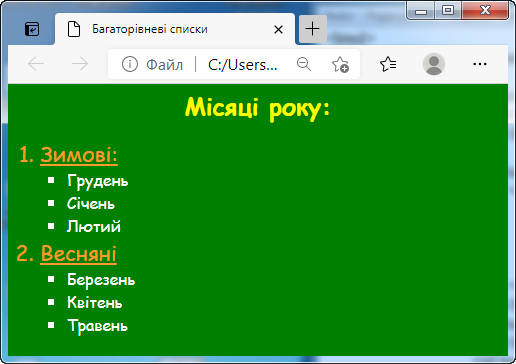This screenshot has width=516, height=364.
Task: Minimize the browser window
Action: tap(421, 11)
